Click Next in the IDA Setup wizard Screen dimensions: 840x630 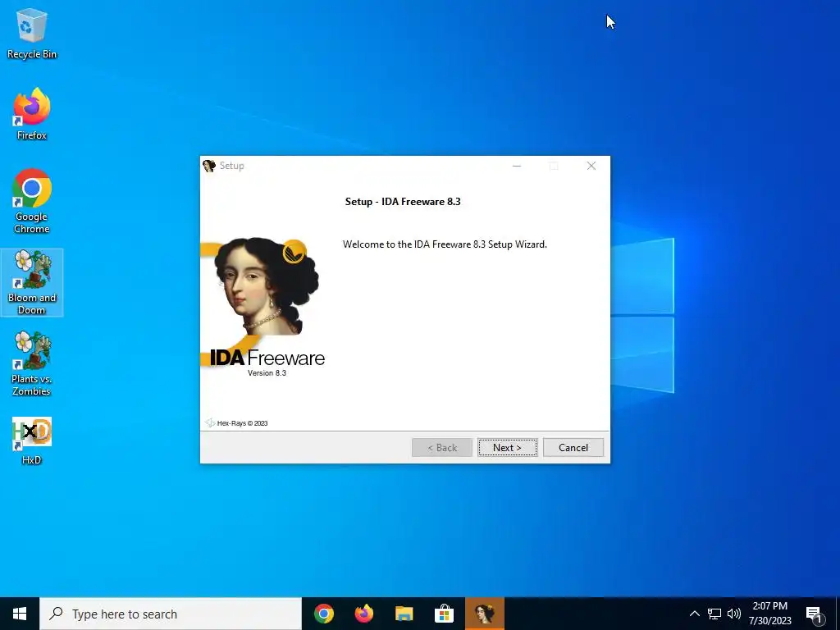pos(507,447)
